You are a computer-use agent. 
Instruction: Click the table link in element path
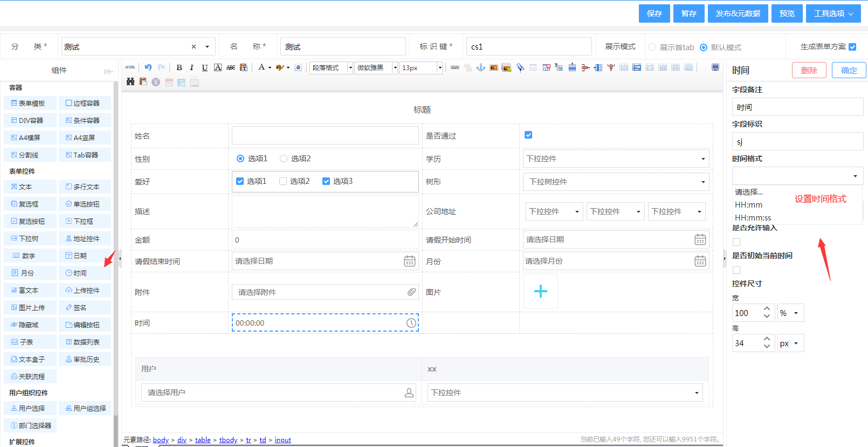[x=203, y=440]
